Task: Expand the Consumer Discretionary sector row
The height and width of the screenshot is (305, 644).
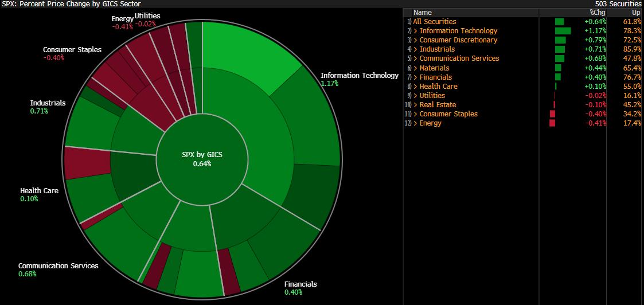Action: point(415,40)
